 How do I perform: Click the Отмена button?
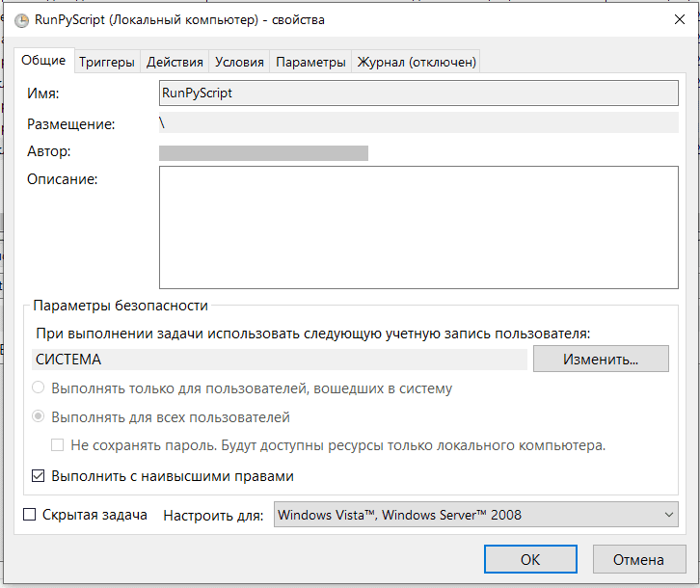[637, 559]
